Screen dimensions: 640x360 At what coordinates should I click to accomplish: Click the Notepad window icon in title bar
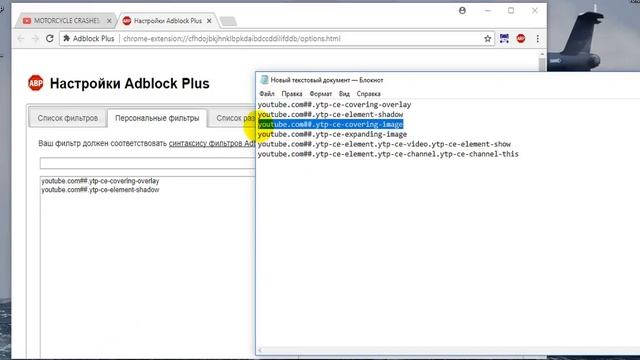264,80
